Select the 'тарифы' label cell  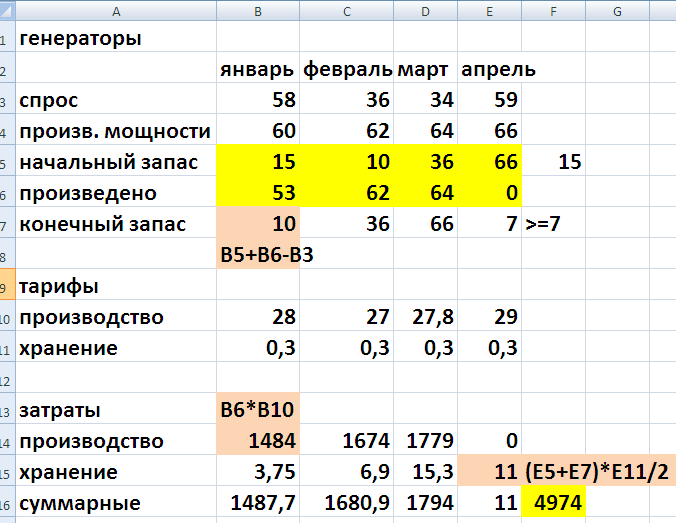(x=116, y=286)
